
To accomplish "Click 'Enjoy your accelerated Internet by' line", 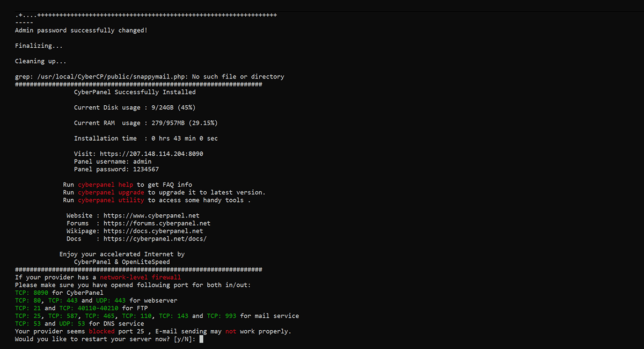I will tap(122, 255).
